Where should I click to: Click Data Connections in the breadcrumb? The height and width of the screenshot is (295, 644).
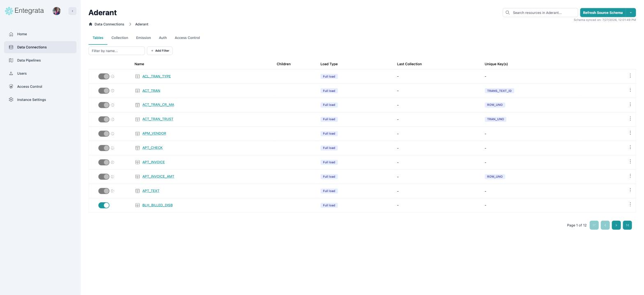coord(109,24)
